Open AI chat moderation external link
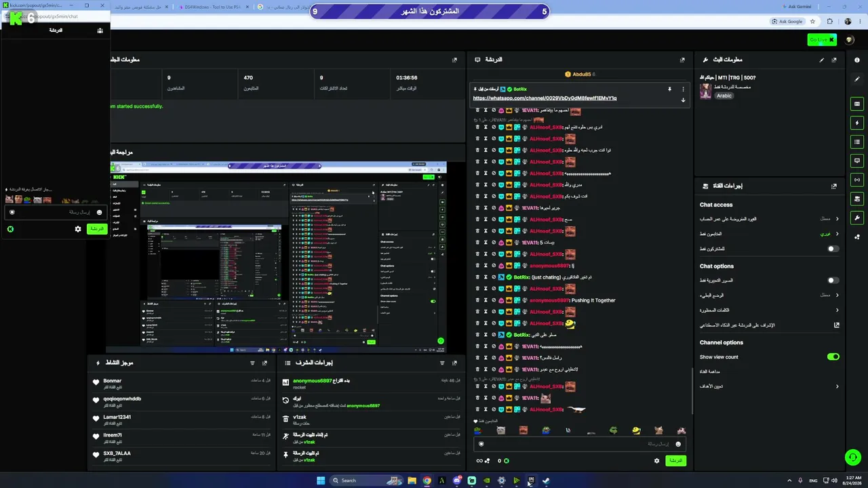Viewport: 868px width, 488px height. pyautogui.click(x=837, y=325)
